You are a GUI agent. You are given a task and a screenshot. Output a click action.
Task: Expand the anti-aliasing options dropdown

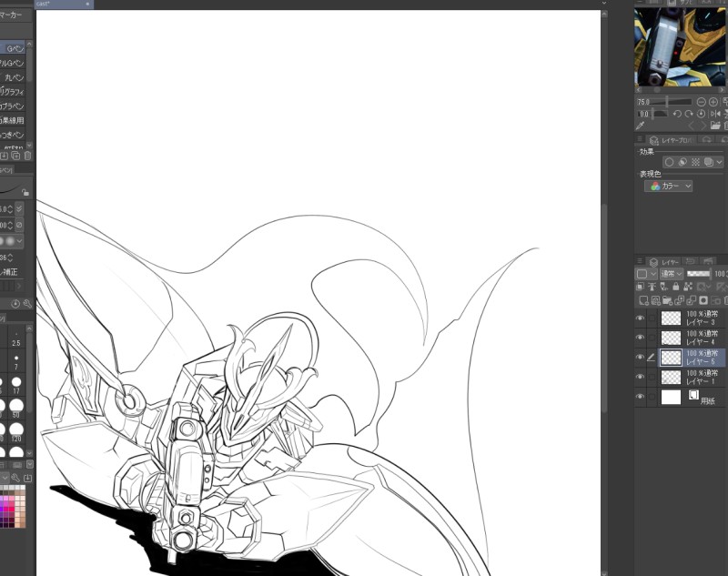point(19,241)
